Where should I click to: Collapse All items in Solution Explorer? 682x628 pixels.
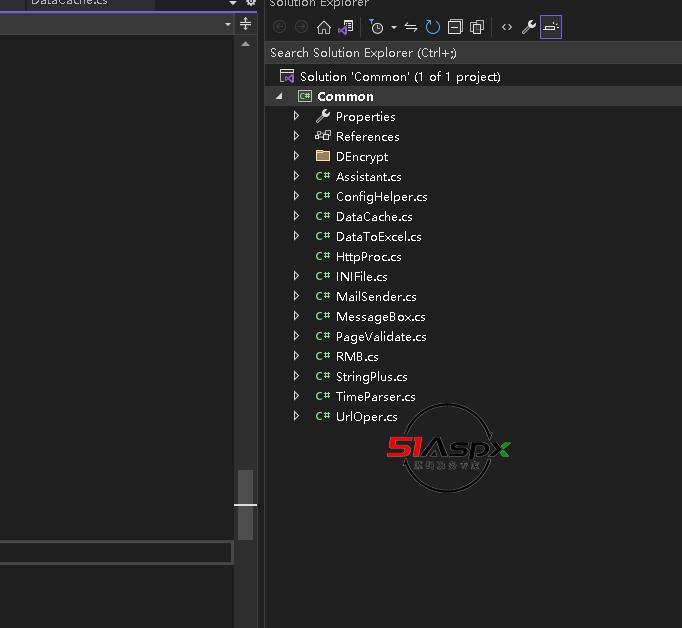[455, 27]
